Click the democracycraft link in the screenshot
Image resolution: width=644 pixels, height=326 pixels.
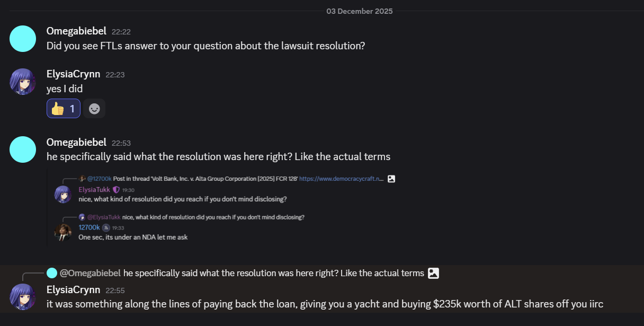341,179
